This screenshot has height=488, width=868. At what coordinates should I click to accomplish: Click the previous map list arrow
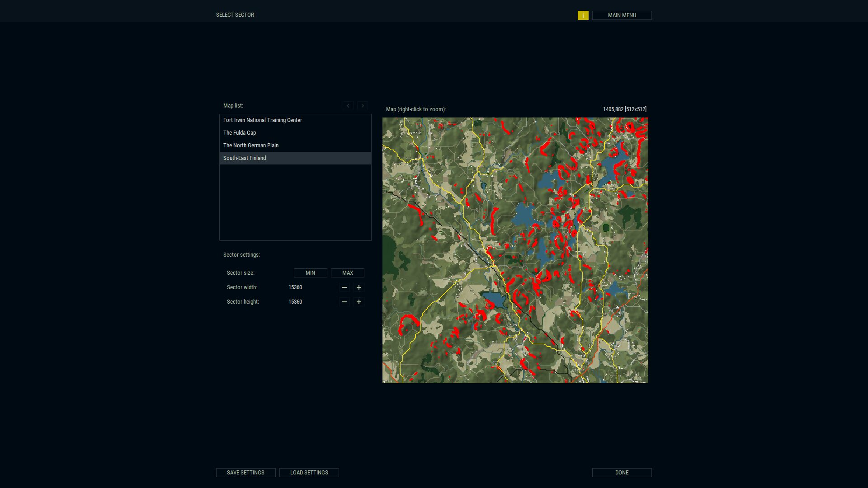(x=348, y=106)
